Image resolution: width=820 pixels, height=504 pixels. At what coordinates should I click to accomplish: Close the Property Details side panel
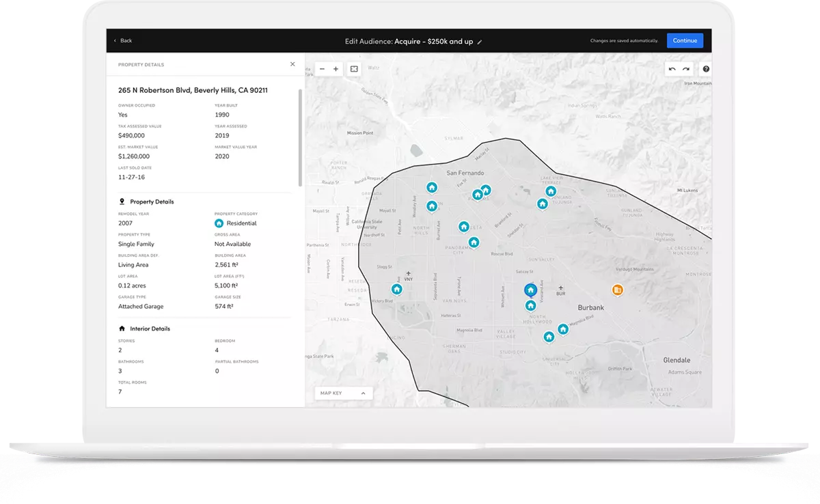click(292, 64)
